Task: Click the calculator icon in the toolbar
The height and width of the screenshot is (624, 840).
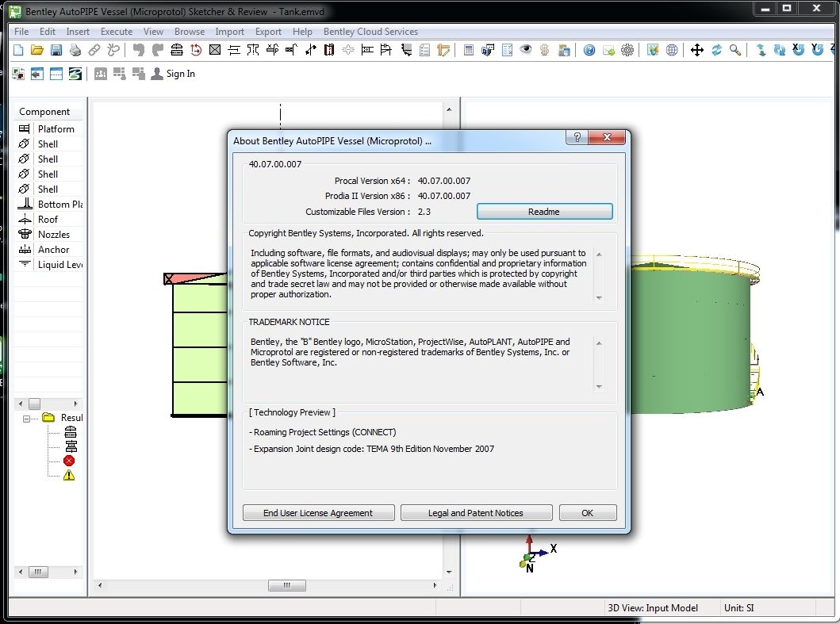Action: coord(469,51)
